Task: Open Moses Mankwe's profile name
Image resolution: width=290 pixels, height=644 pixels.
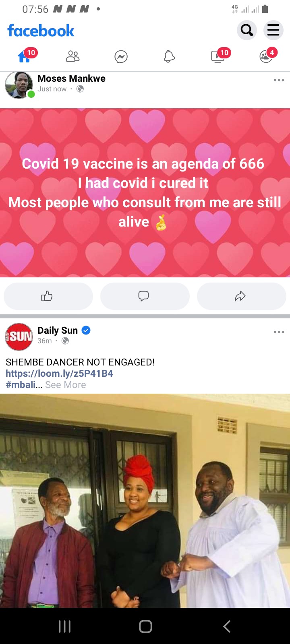Action: 71,78
